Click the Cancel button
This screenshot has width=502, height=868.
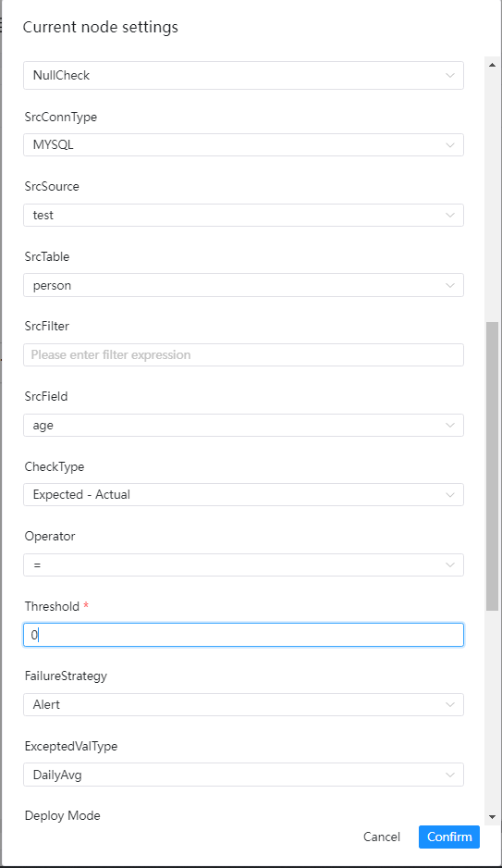pos(382,837)
